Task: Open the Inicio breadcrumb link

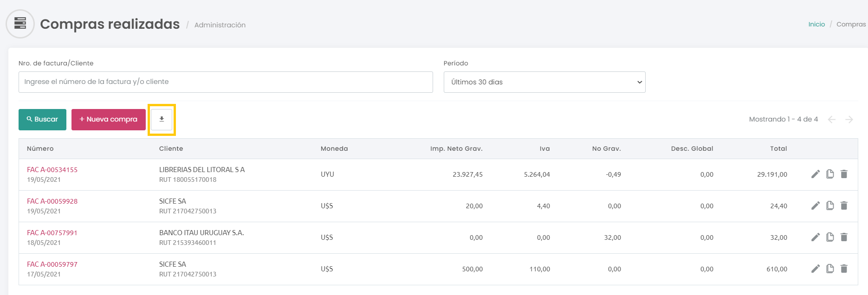Action: click(816, 24)
